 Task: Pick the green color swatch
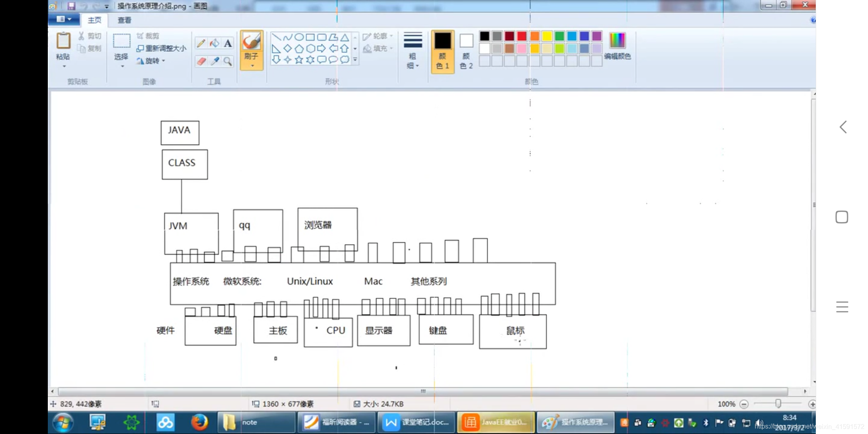559,36
